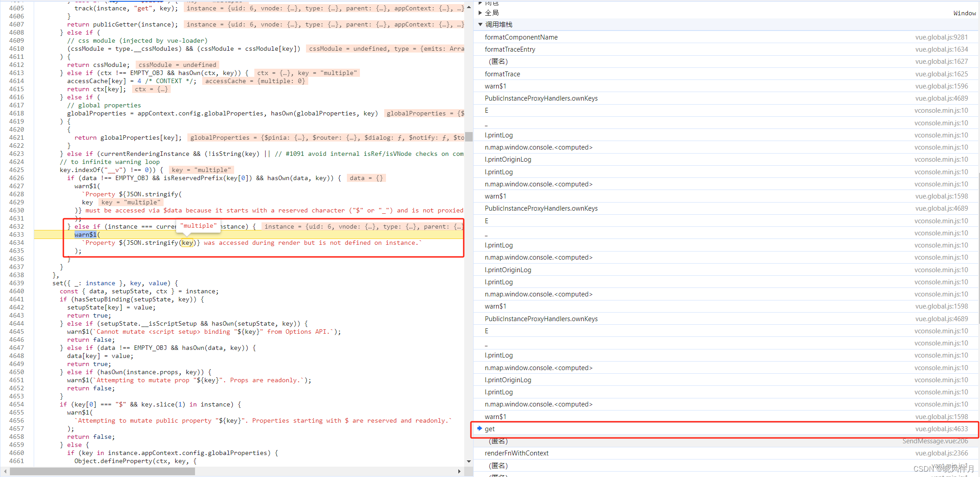Image resolution: width=980 pixels, height=477 pixels.
Task: Click the "multiple" value tooltip
Action: click(x=198, y=226)
